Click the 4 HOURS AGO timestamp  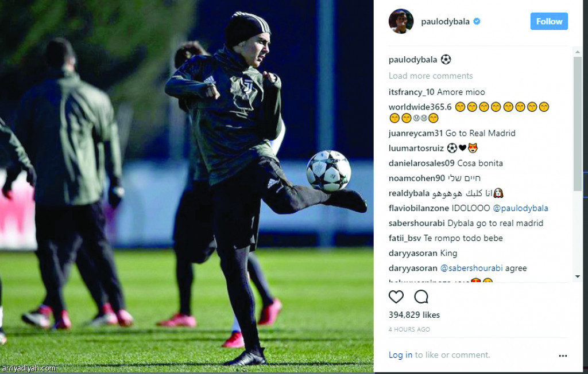click(x=409, y=329)
